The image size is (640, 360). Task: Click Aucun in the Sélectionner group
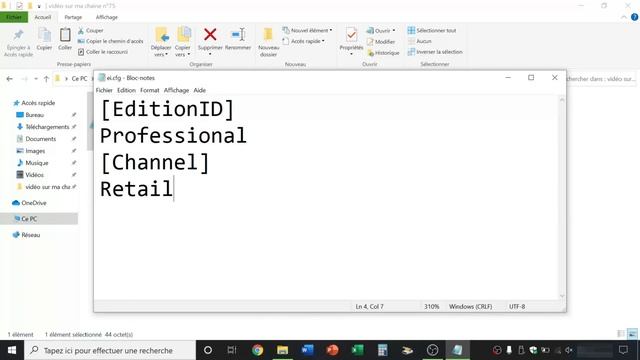420,41
